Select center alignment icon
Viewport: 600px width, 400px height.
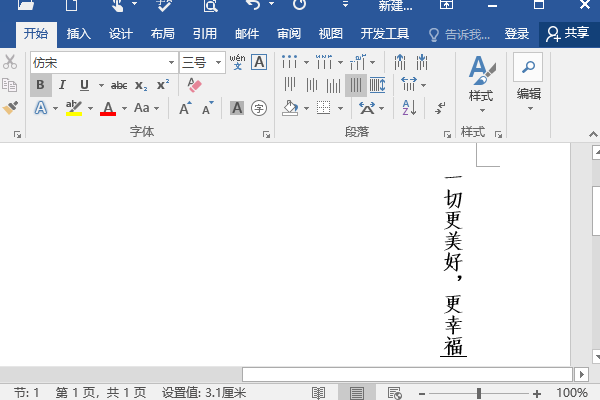coord(312,85)
